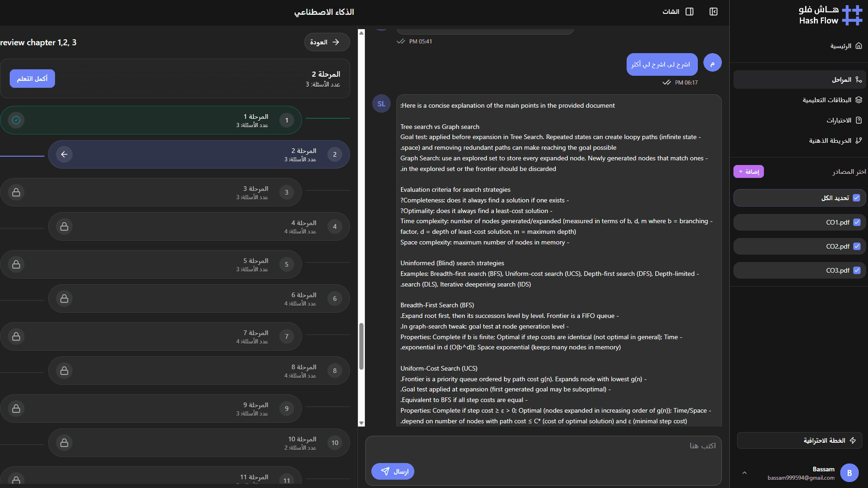The height and width of the screenshot is (488, 868).
Task: Uncheck the CO1.pdf source checkbox
Action: (x=857, y=222)
